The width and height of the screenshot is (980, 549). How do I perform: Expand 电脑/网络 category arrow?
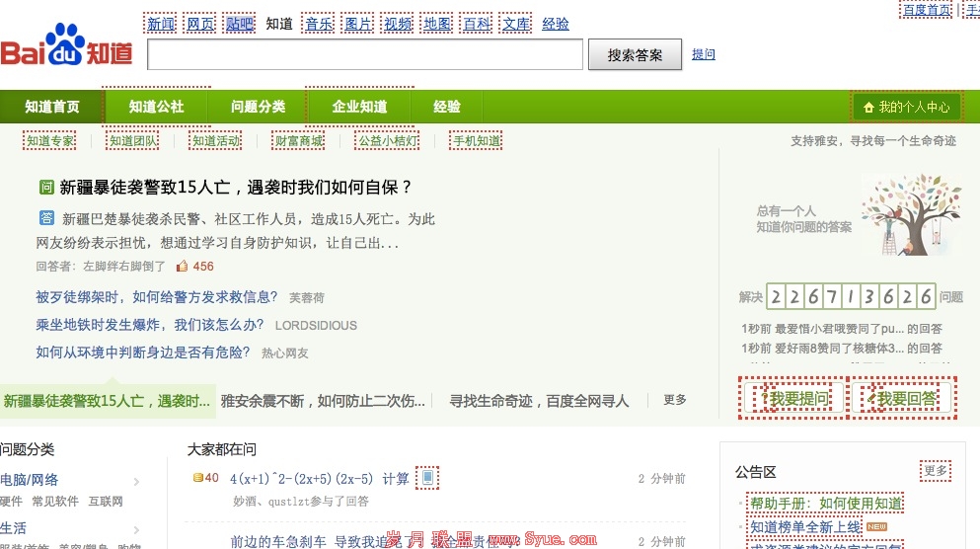tap(136, 481)
